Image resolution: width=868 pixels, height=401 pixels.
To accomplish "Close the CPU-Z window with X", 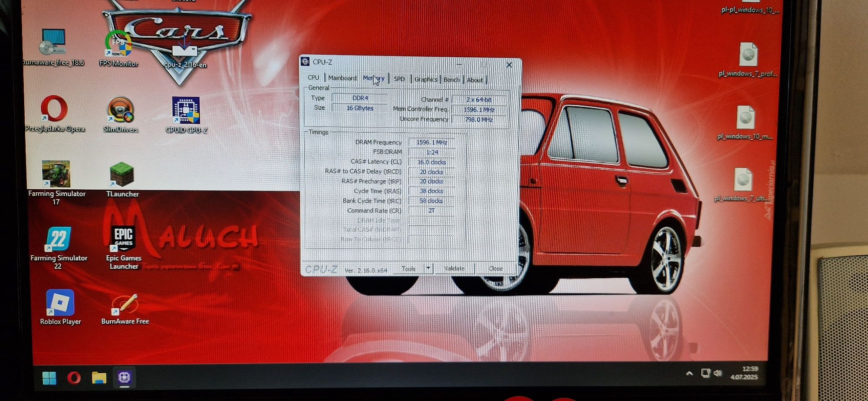I will point(509,65).
